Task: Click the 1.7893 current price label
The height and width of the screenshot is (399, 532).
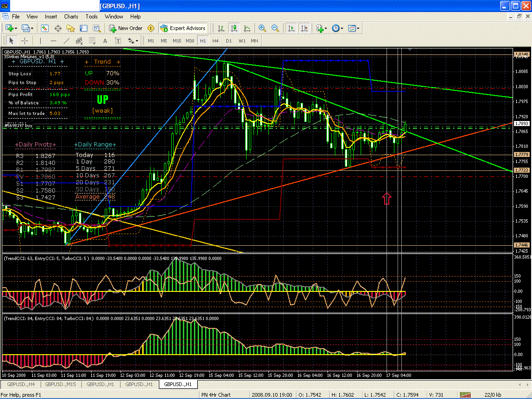Action: tap(521, 123)
